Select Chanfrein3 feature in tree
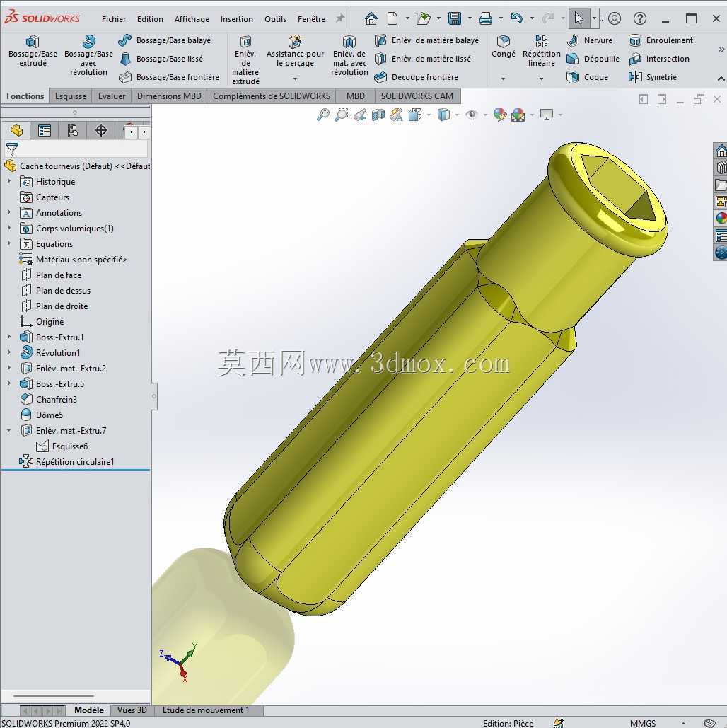The image size is (727, 728). point(48,400)
